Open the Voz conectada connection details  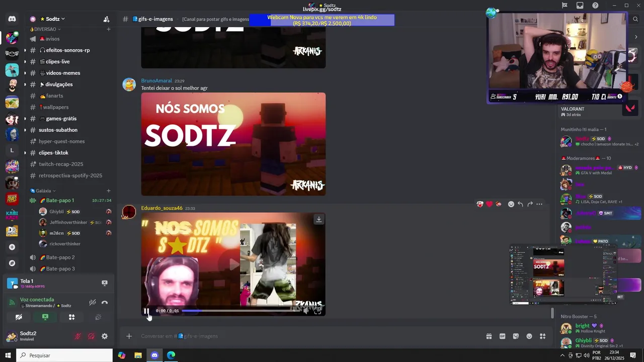(37, 300)
